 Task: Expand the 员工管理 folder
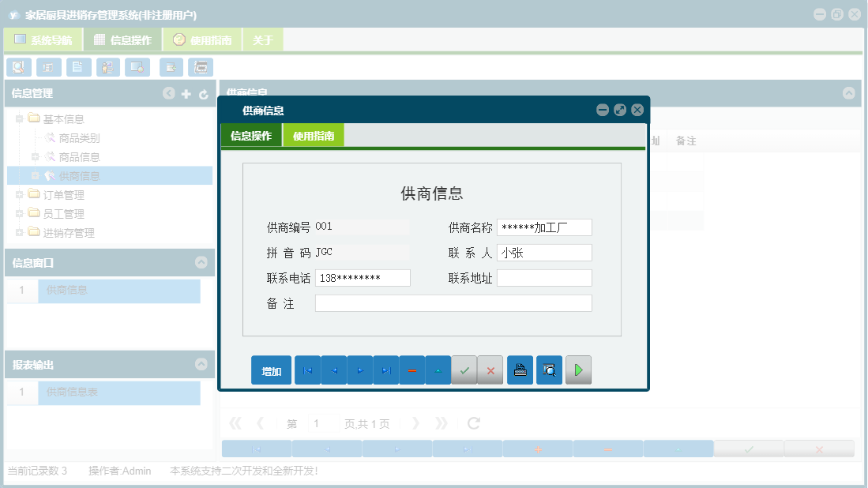tap(20, 213)
